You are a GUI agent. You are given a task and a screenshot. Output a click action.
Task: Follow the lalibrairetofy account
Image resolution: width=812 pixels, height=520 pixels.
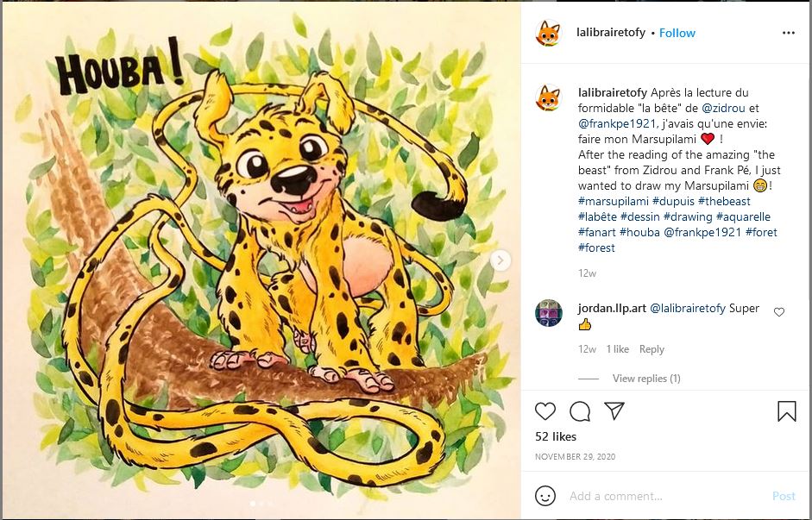677,33
